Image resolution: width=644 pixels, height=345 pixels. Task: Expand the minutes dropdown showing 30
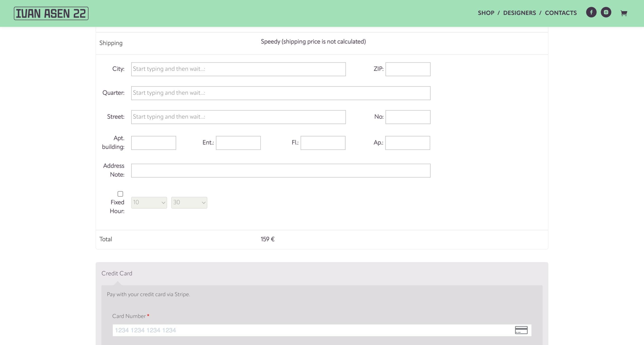(189, 202)
